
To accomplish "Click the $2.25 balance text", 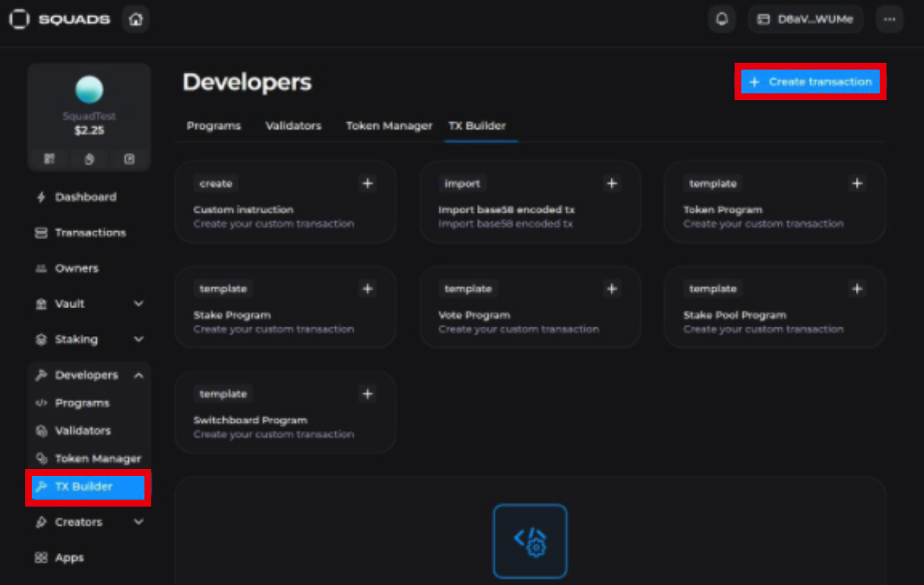I will [x=89, y=130].
